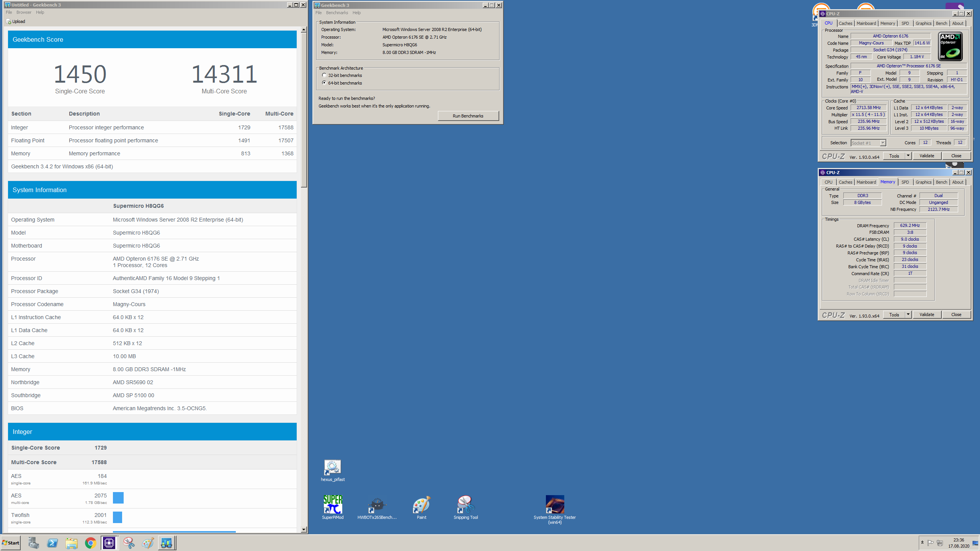Switch to the Mainboard tab in the top CPU-Z window
This screenshot has width=980, height=551.
pyautogui.click(x=866, y=23)
